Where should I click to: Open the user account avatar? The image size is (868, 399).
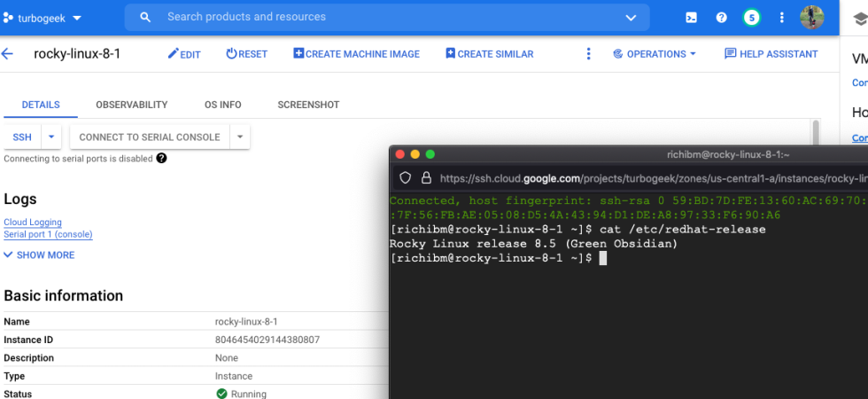[x=812, y=18]
